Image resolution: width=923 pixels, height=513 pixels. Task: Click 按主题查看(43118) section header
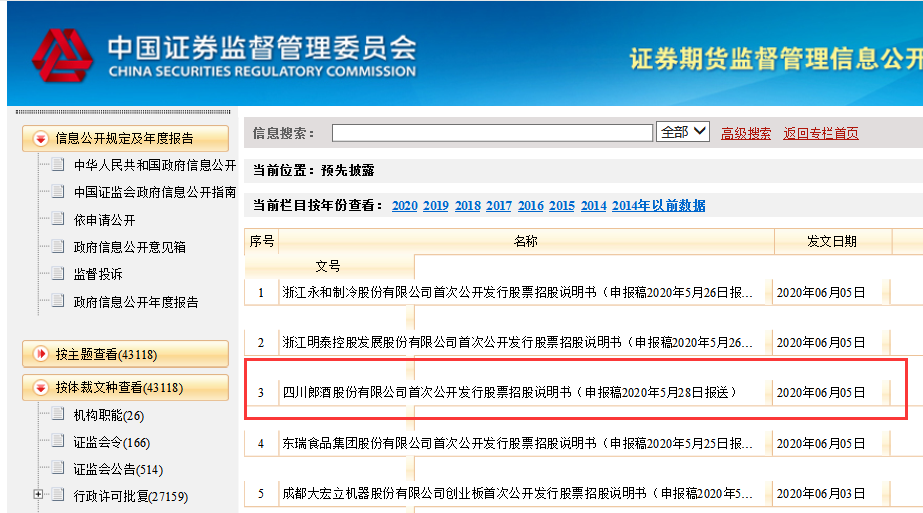click(x=125, y=354)
